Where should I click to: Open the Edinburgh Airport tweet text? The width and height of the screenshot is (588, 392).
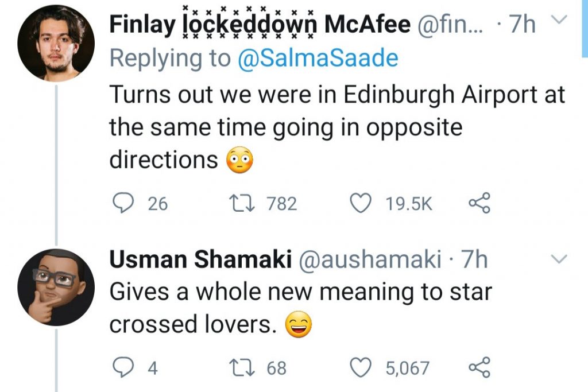[337, 127]
